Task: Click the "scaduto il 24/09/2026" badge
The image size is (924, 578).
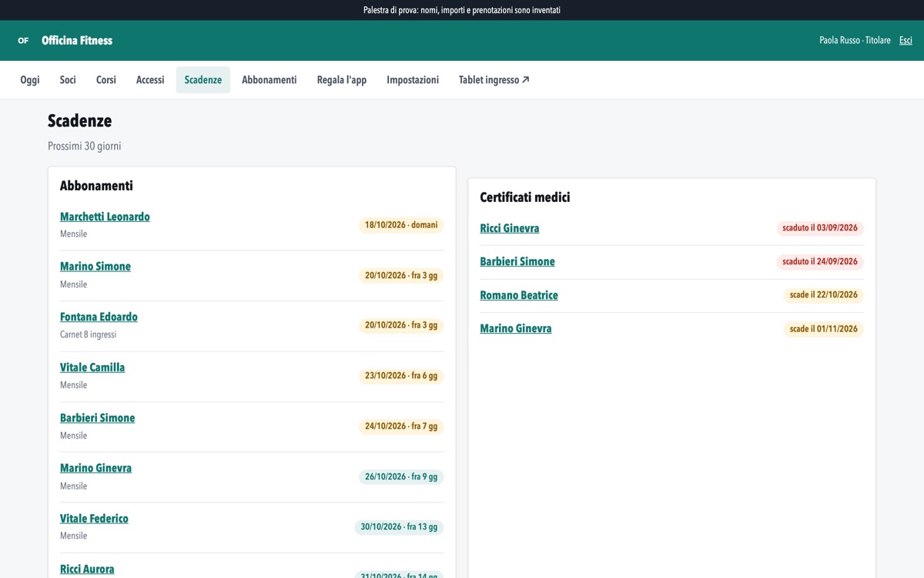Action: pyautogui.click(x=820, y=261)
